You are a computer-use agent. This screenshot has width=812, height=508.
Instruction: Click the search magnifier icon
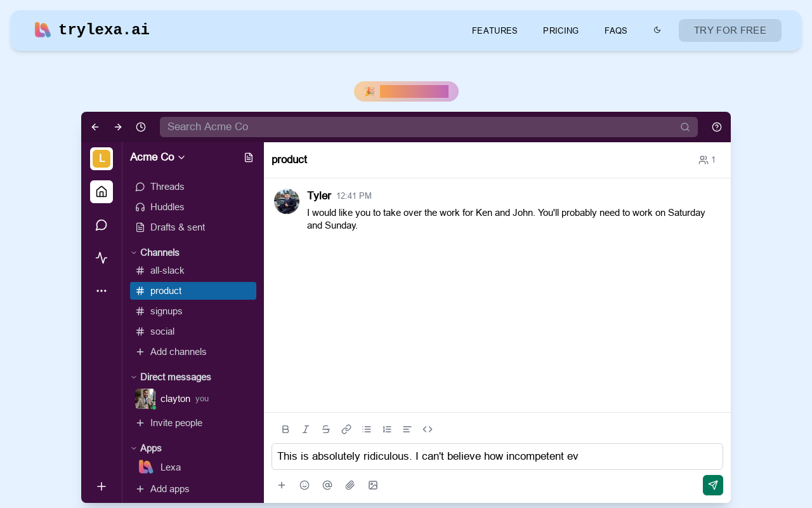pos(685,127)
